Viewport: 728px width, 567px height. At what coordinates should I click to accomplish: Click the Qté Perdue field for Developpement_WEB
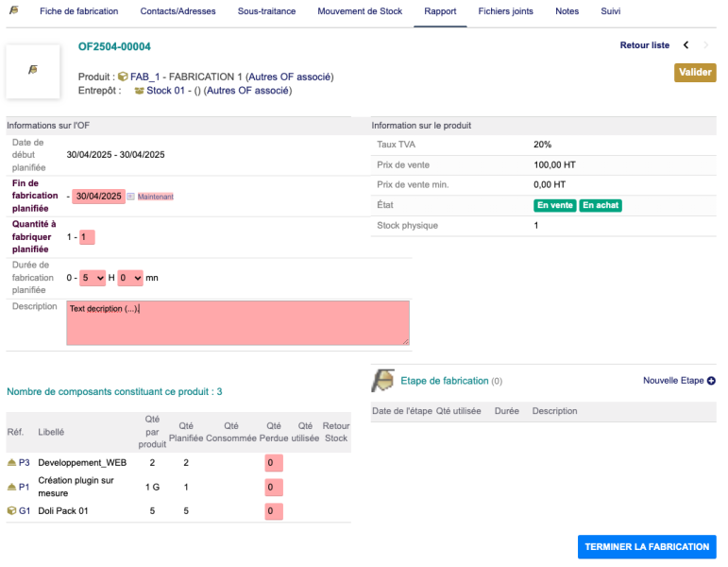pos(273,463)
